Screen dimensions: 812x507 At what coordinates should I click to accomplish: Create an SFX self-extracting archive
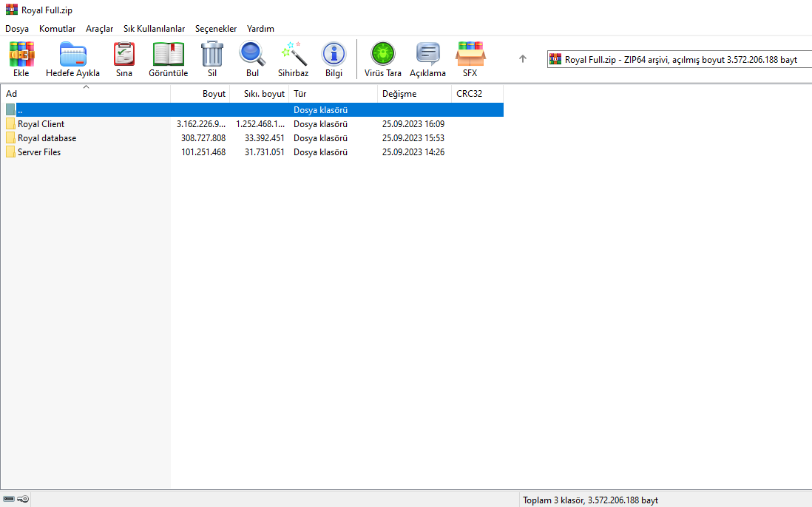470,54
